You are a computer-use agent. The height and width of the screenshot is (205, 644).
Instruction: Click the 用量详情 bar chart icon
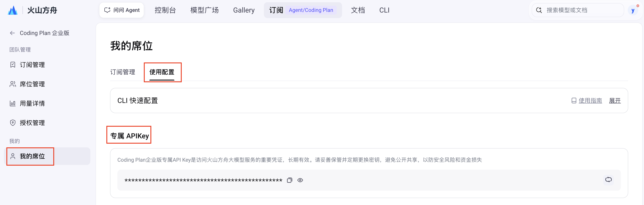(x=13, y=103)
